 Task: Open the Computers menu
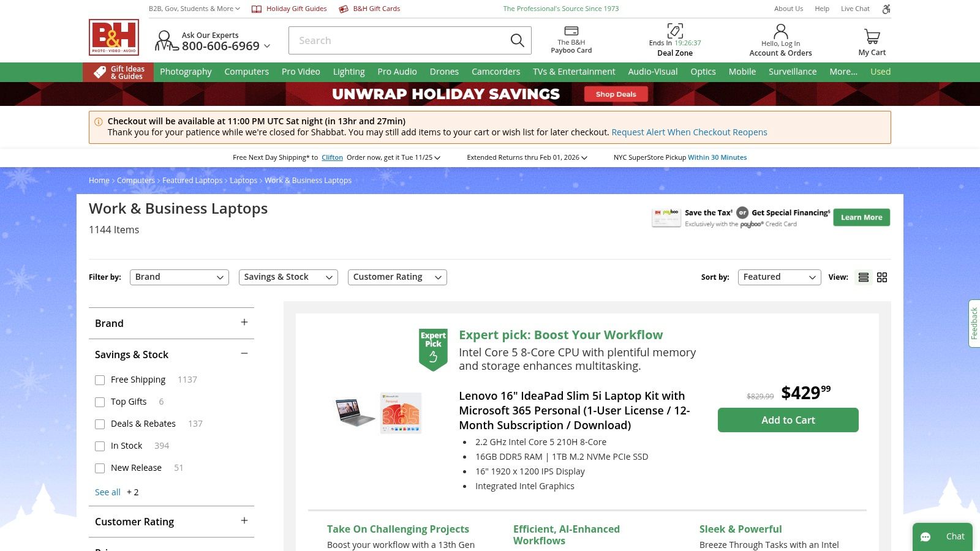tap(246, 72)
